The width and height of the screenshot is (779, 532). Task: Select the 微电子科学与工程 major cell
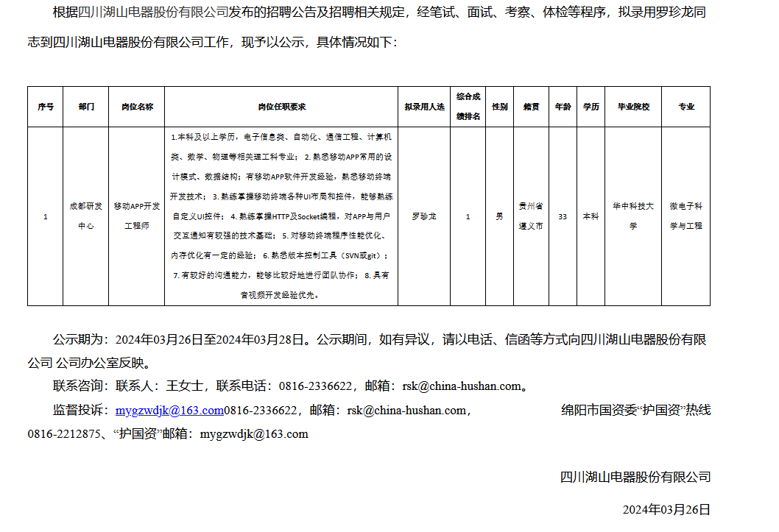(x=685, y=216)
